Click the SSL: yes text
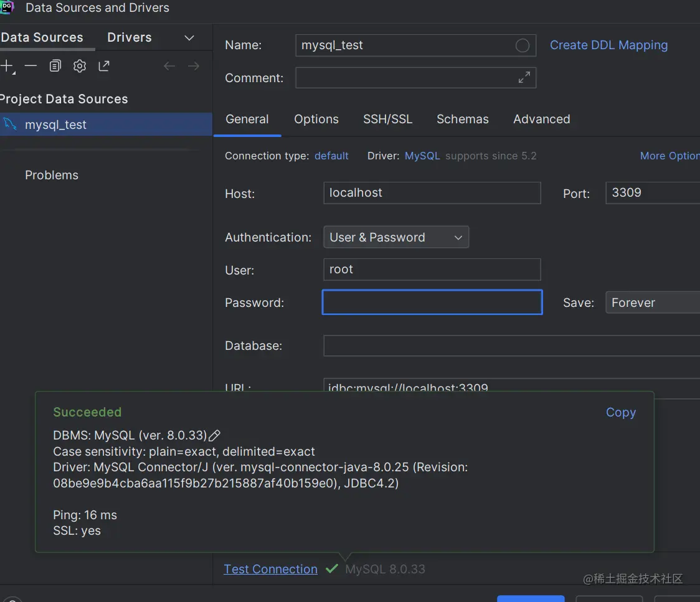 (77, 530)
